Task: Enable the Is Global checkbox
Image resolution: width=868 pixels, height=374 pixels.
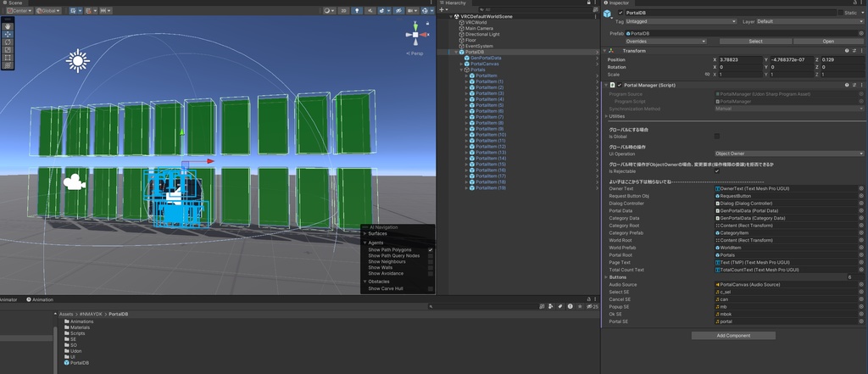Action: tap(717, 136)
